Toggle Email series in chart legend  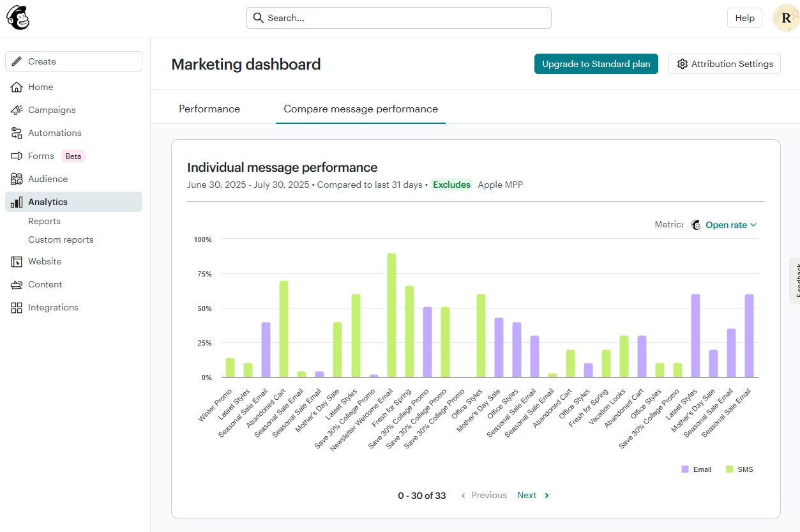(696, 469)
